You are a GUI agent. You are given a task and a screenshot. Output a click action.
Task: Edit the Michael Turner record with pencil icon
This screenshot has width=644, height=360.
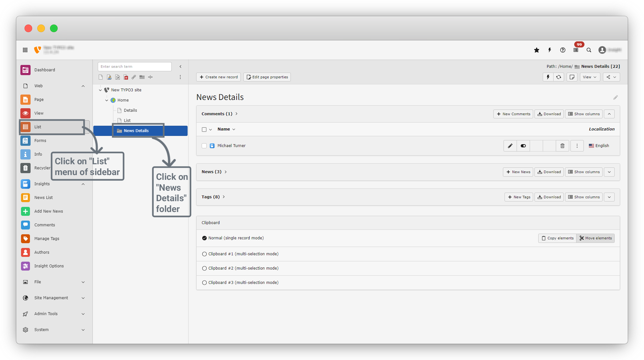click(x=510, y=146)
